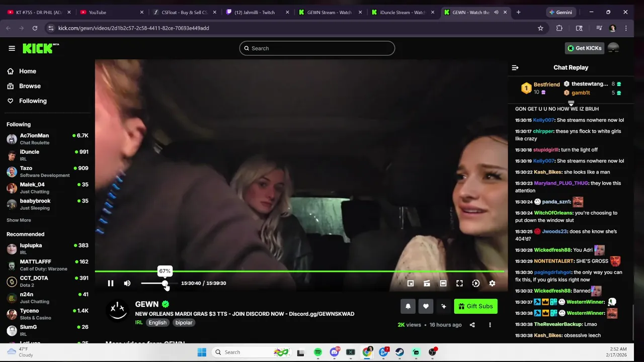Open the Gemini button in Chrome
The width and height of the screenshot is (644, 362).
coord(560,12)
